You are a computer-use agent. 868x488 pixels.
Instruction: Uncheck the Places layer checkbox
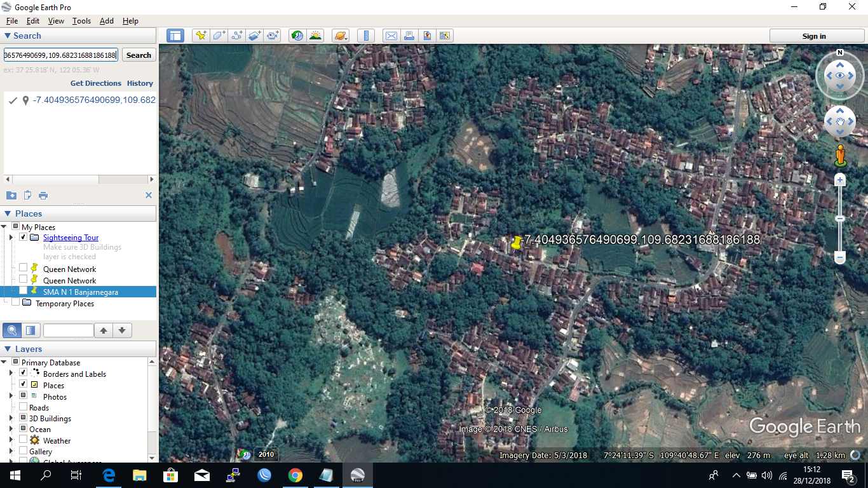(24, 384)
